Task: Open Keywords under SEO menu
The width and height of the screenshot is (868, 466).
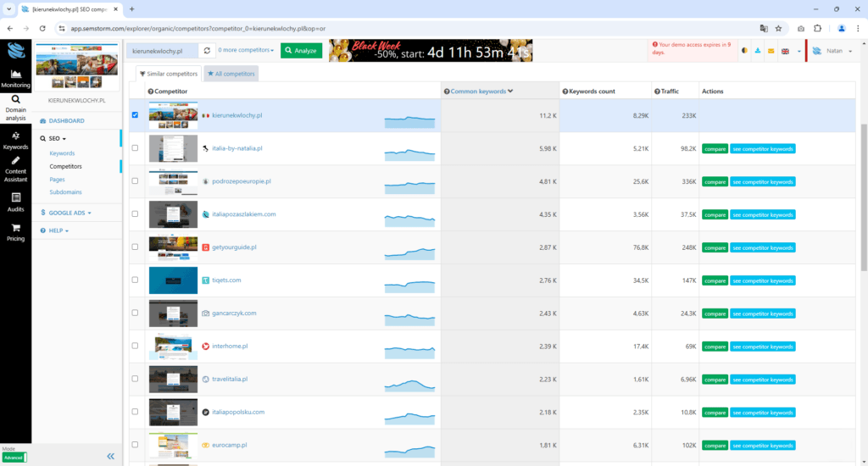Action: pyautogui.click(x=62, y=153)
